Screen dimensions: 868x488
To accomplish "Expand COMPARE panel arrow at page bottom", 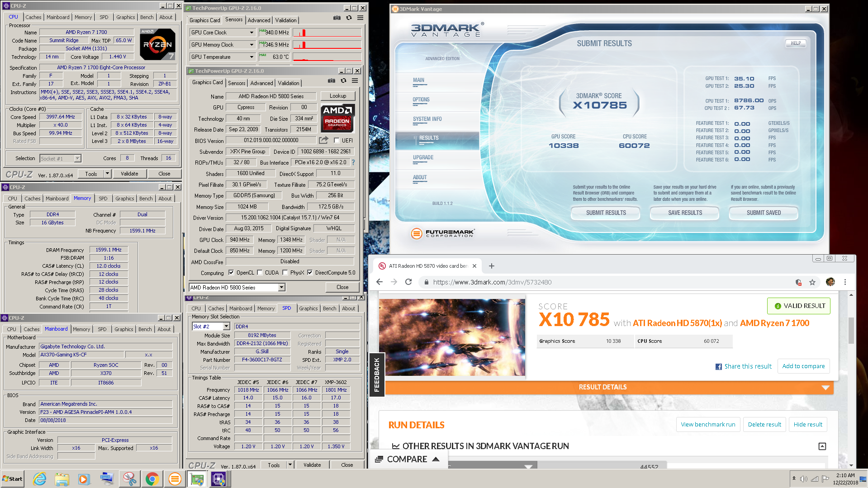I will (x=436, y=459).
